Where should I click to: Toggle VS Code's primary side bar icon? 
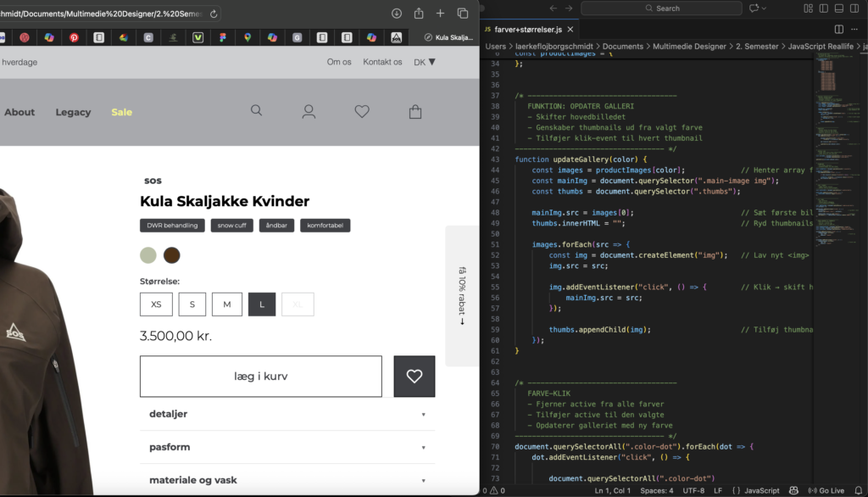pos(824,8)
